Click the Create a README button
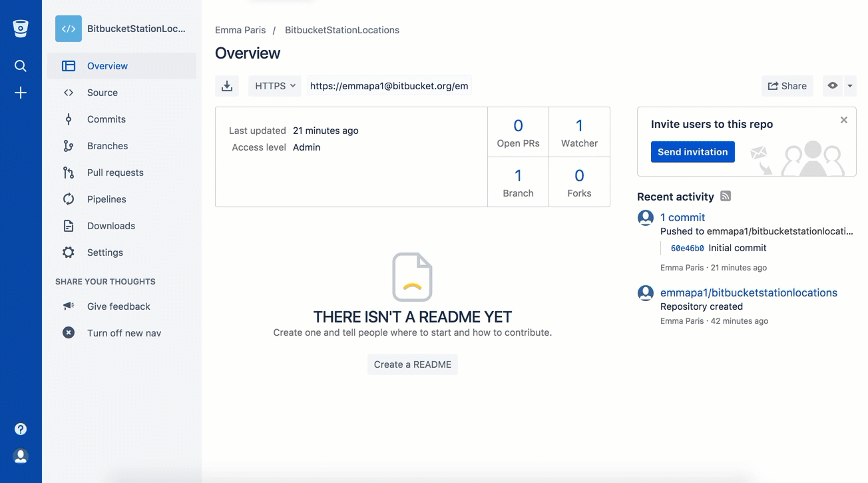868x483 pixels. [412, 364]
